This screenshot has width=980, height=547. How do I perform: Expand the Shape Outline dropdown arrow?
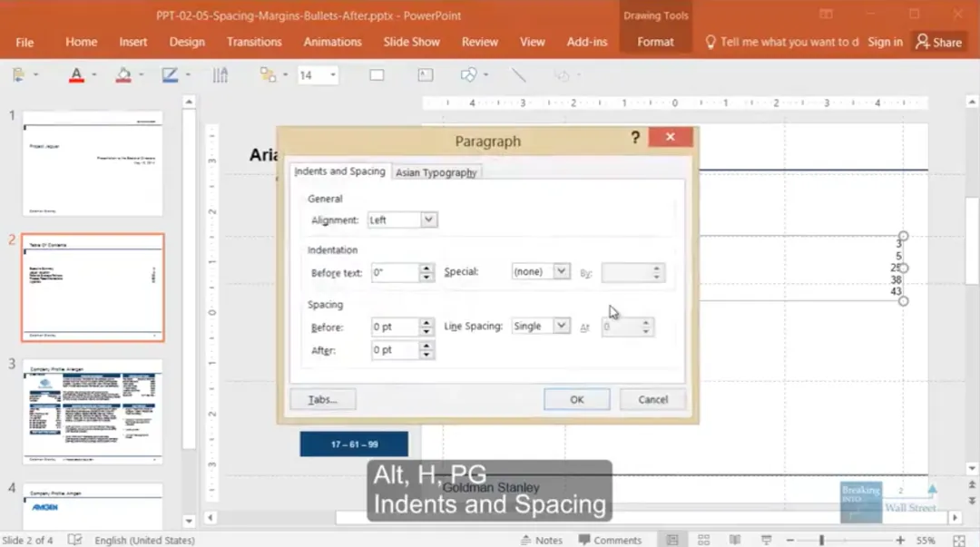pyautogui.click(x=188, y=75)
